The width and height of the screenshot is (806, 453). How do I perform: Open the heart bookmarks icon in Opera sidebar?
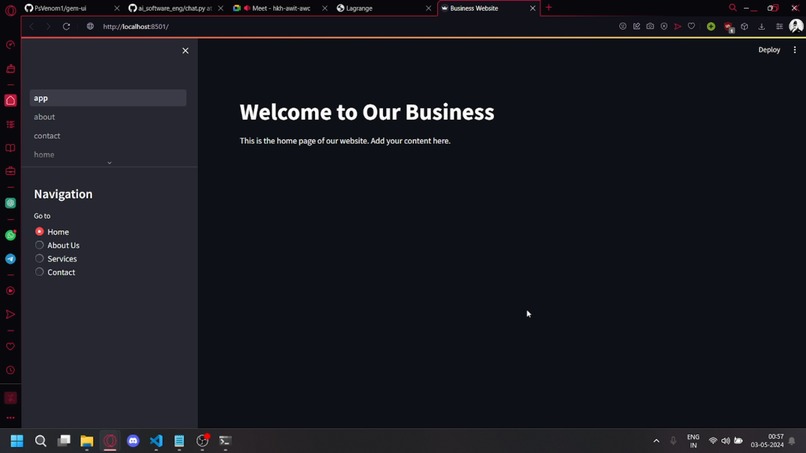click(x=10, y=346)
